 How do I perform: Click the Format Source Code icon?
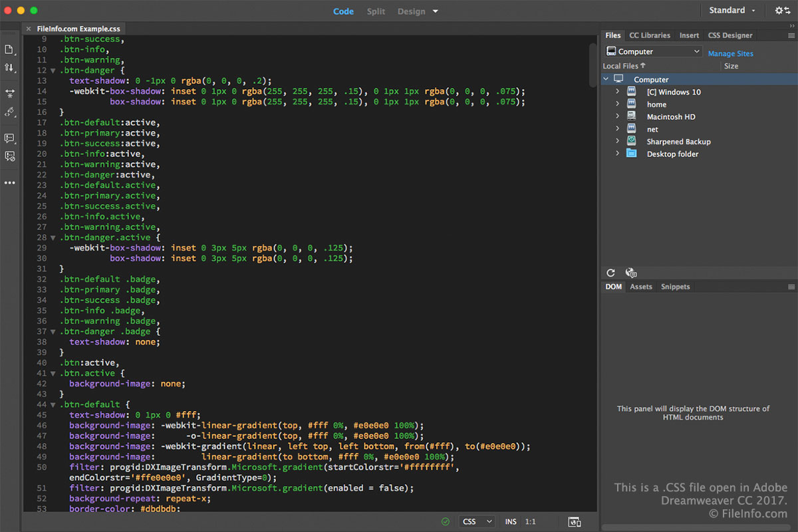[x=9, y=112]
